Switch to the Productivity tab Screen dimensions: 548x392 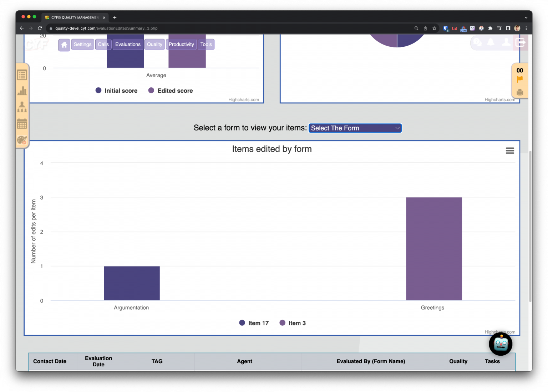point(181,44)
